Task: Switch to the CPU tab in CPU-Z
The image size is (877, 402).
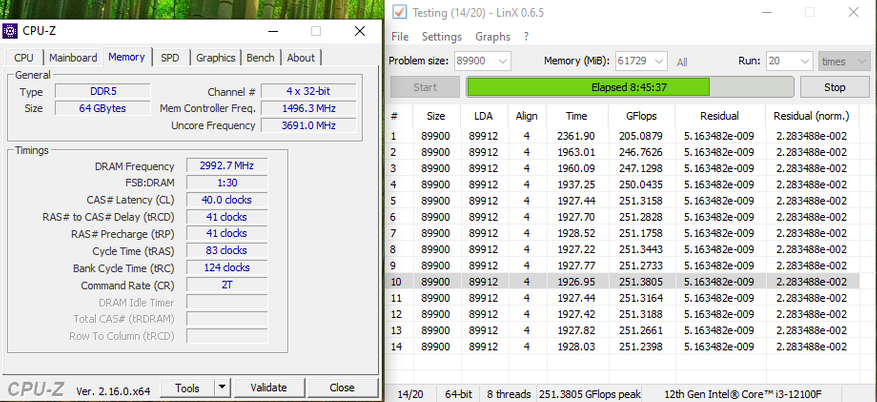Action: [24, 58]
